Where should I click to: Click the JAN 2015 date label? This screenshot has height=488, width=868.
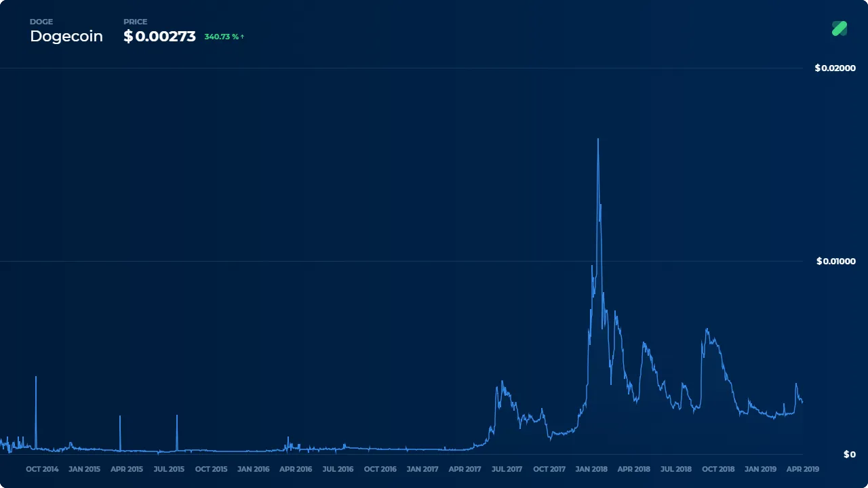click(x=84, y=469)
